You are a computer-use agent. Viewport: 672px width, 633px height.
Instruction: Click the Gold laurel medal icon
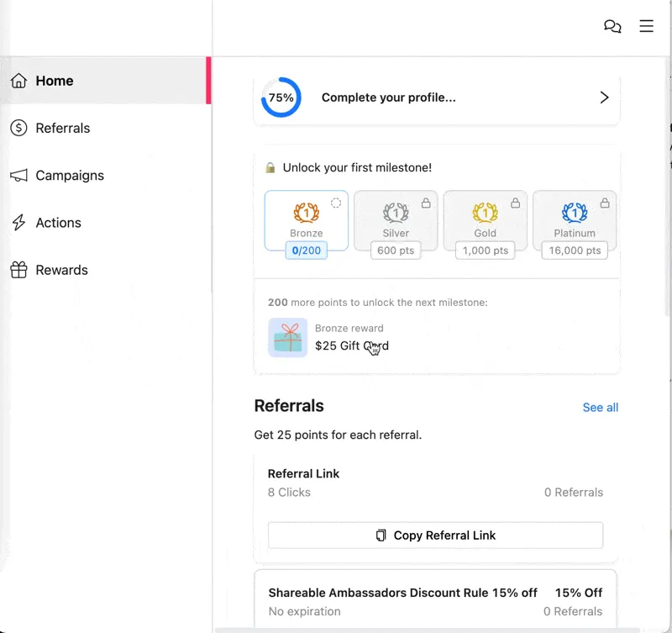tap(486, 213)
